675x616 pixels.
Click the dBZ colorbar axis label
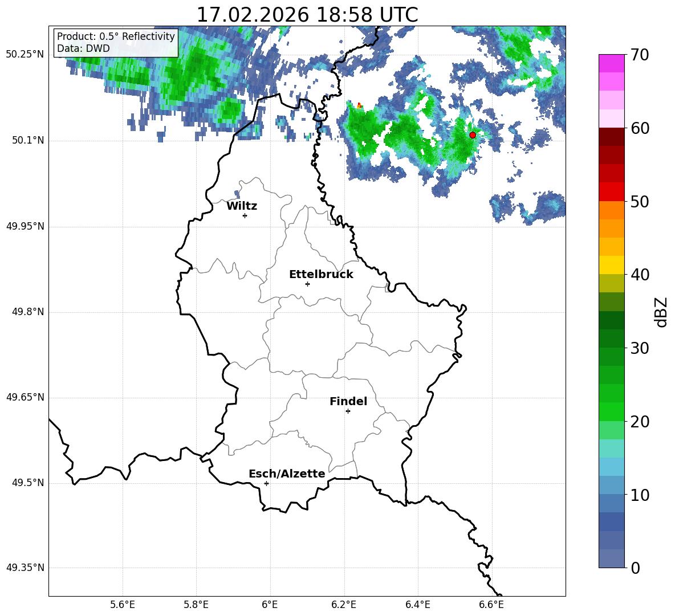pyautogui.click(x=662, y=312)
